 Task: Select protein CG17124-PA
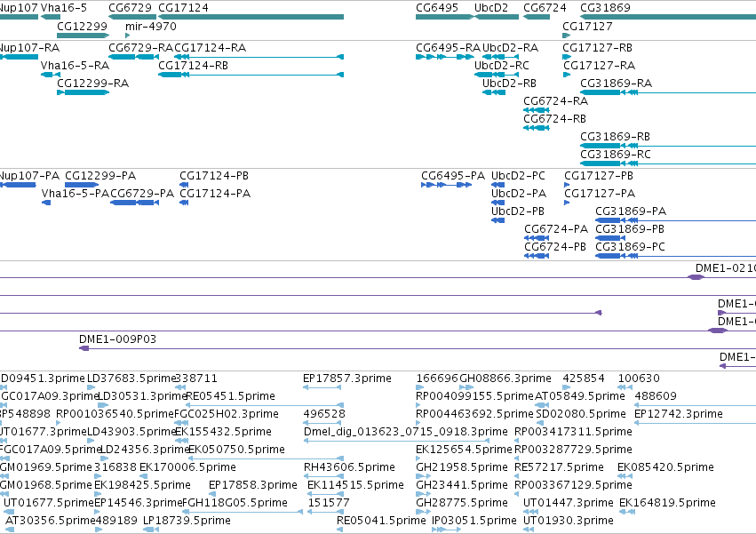coord(184,203)
